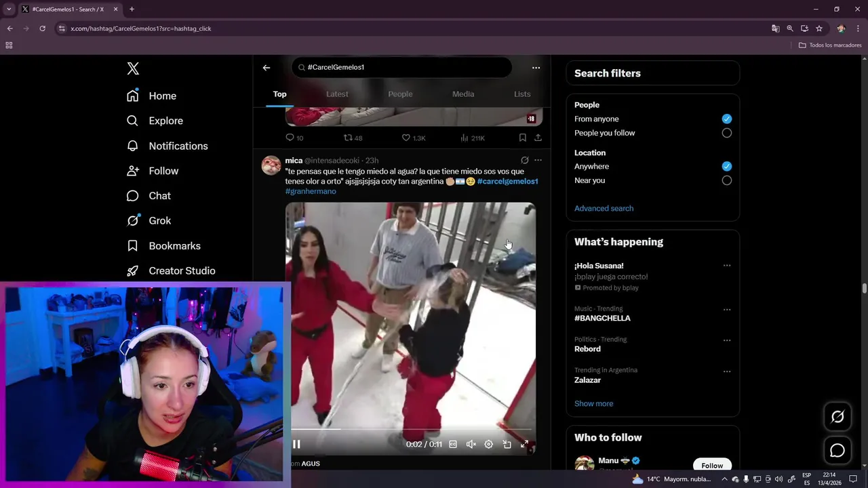
Task: Click the #CarcelGemelos1 search field
Action: (x=401, y=67)
